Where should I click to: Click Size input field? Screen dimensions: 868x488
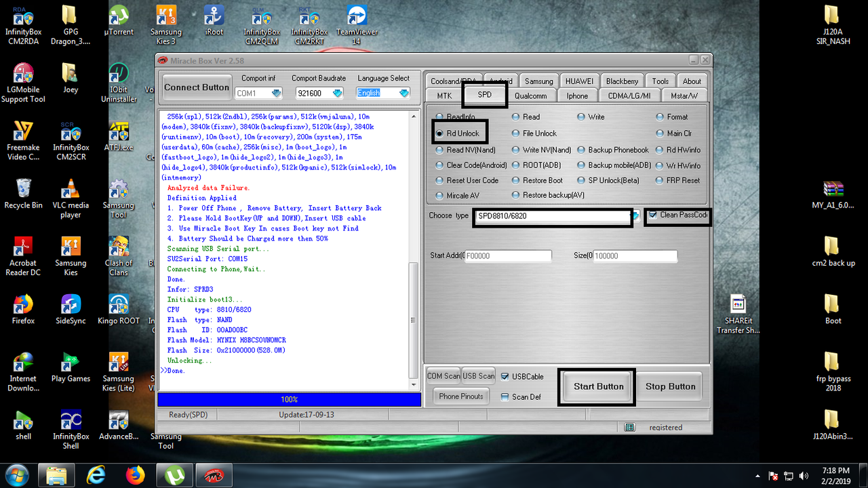pos(635,256)
